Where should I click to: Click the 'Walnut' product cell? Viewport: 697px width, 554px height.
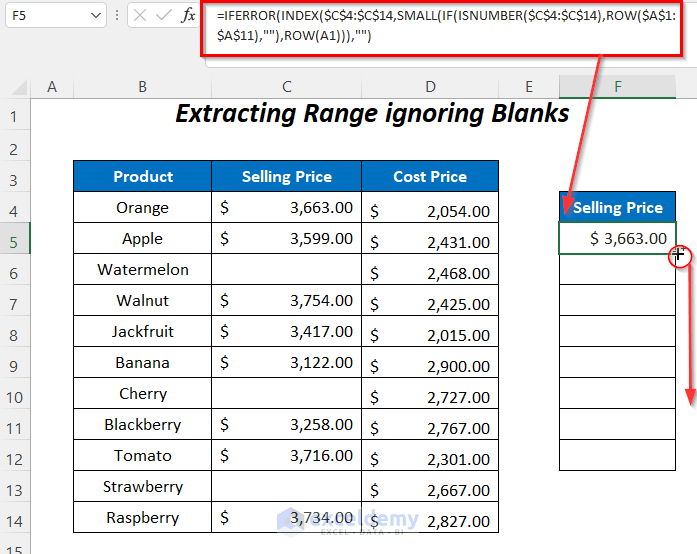click(142, 301)
